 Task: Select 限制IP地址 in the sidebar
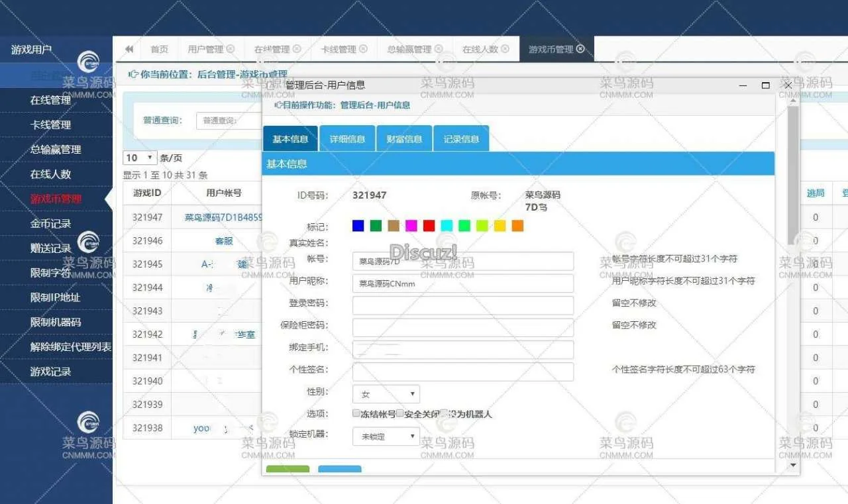55,297
